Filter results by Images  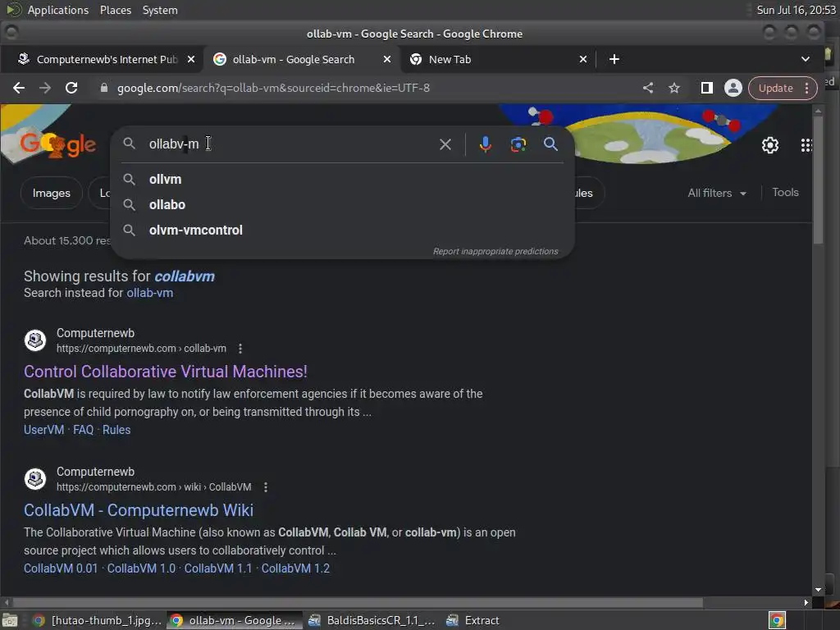point(52,193)
